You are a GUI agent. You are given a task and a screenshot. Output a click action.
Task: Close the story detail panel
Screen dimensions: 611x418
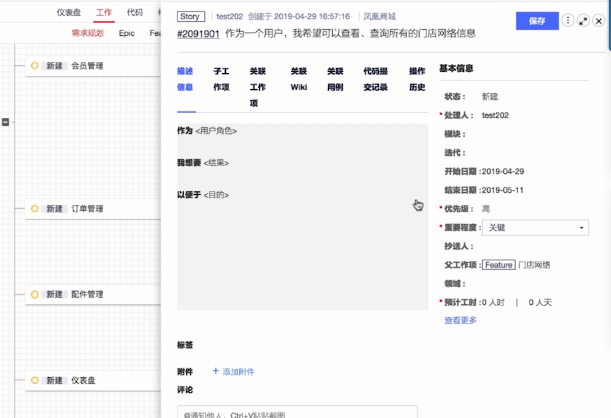click(599, 21)
